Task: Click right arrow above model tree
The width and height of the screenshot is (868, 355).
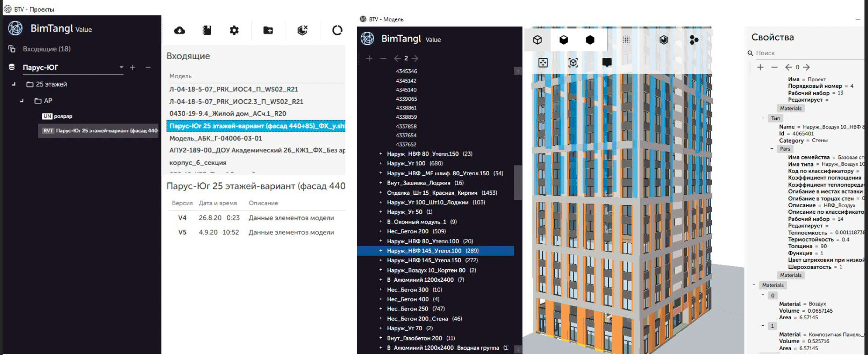Action: pos(415,58)
